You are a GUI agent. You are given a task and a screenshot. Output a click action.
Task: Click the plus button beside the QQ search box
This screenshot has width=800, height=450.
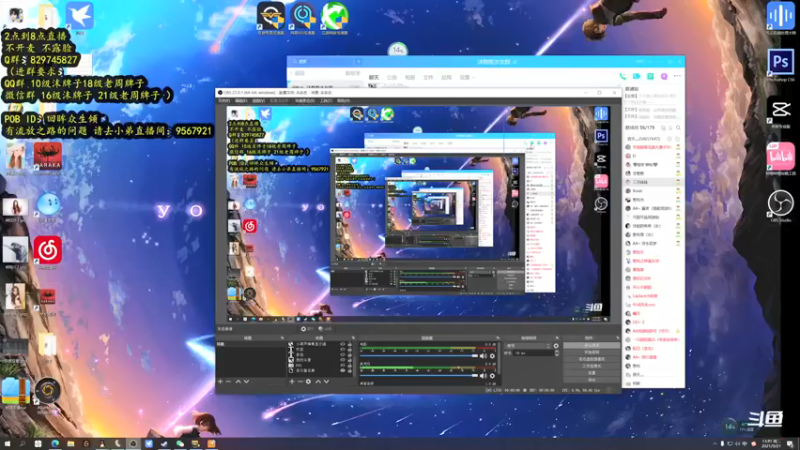[359, 61]
